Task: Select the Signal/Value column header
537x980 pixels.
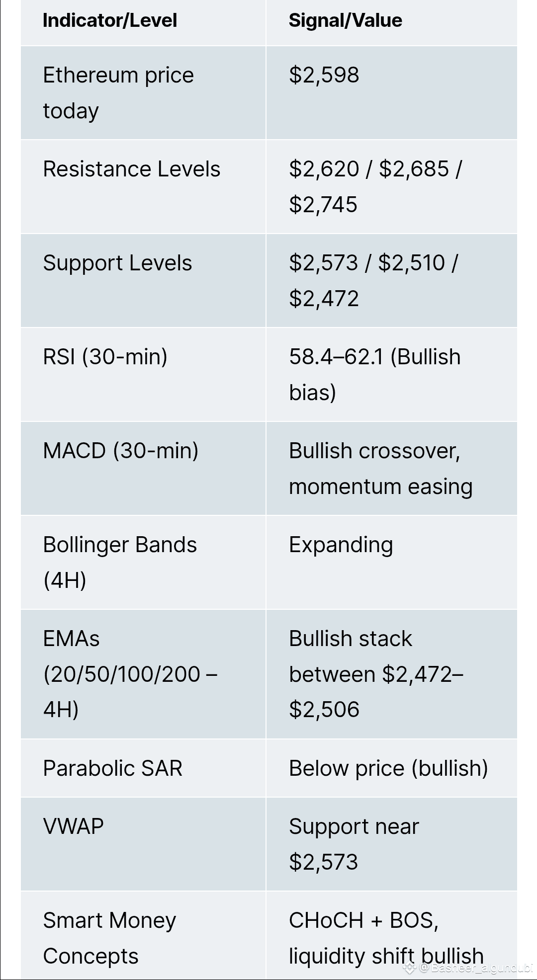Action: point(346,20)
